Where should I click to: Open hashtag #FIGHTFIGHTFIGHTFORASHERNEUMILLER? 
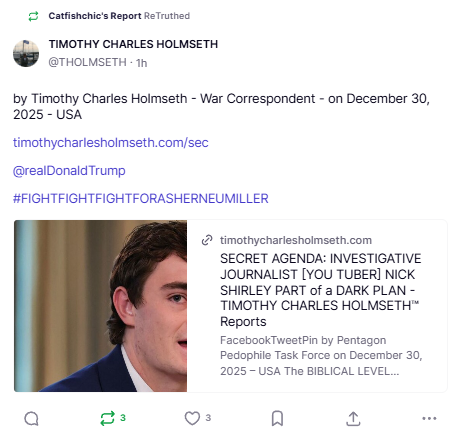(141, 199)
